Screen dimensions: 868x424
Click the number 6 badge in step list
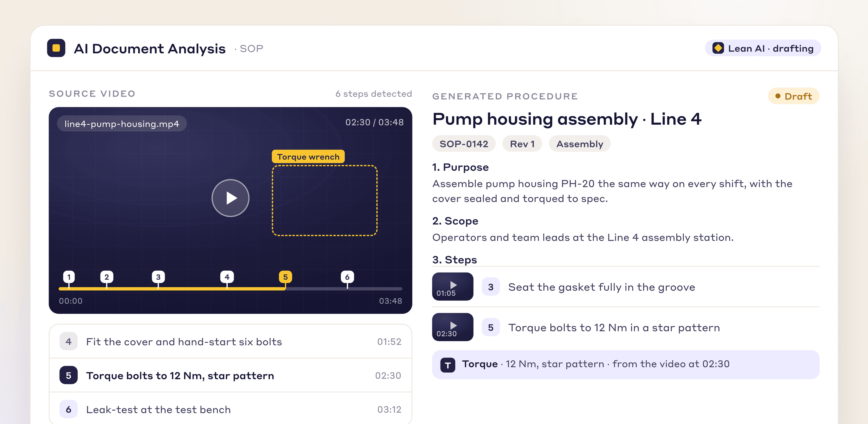click(x=68, y=409)
